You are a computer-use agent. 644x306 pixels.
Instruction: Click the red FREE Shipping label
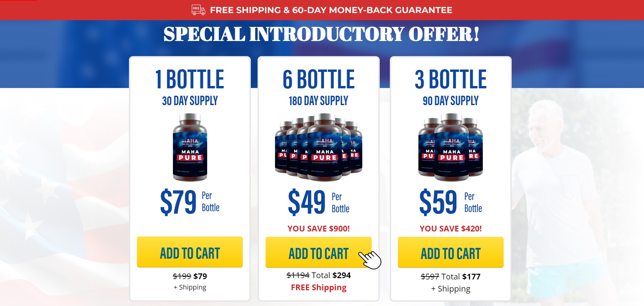click(x=318, y=288)
